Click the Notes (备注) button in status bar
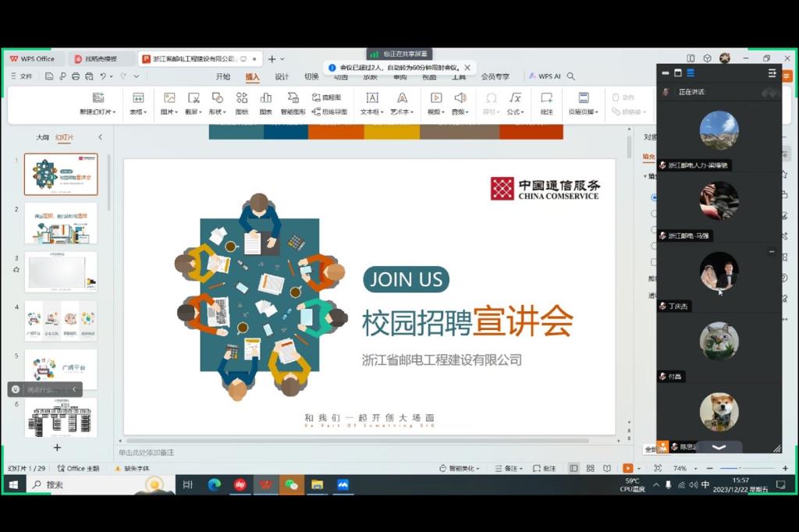799x532 pixels. (510, 468)
